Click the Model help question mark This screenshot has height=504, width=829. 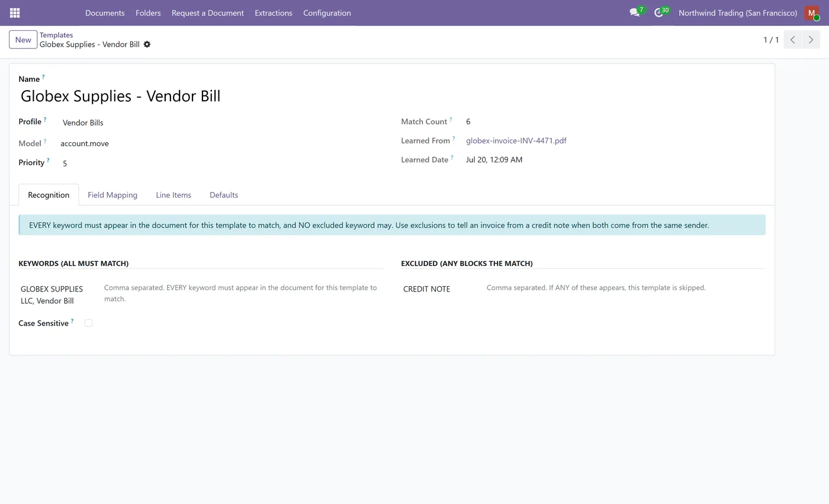(45, 142)
